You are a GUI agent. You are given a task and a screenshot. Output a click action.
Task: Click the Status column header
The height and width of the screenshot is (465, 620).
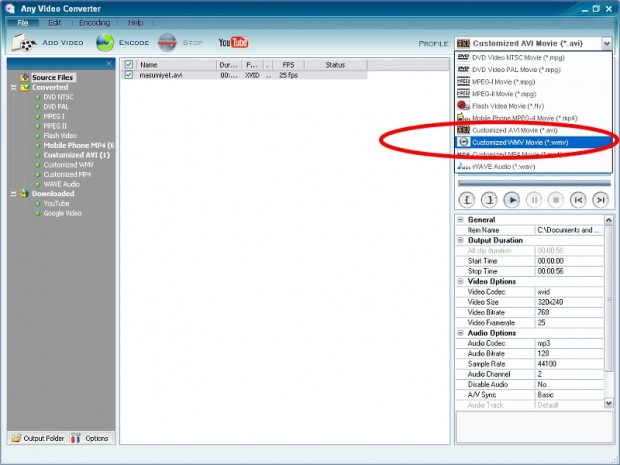336,64
